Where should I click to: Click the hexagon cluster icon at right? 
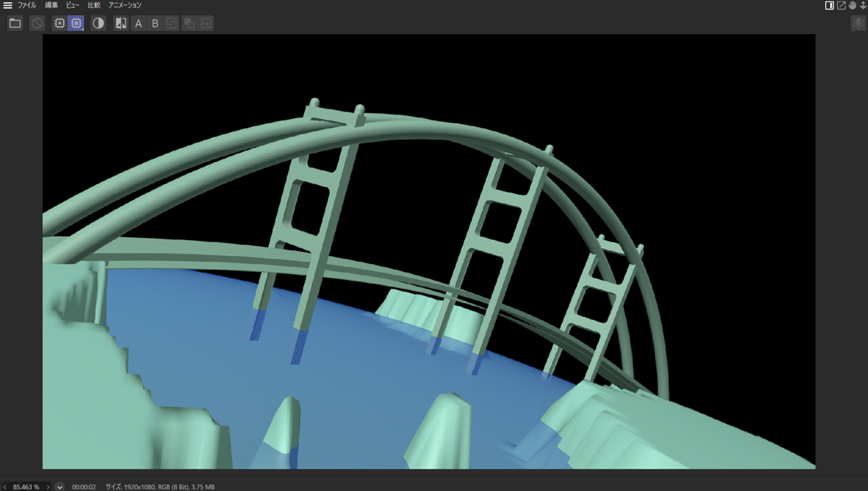click(858, 23)
